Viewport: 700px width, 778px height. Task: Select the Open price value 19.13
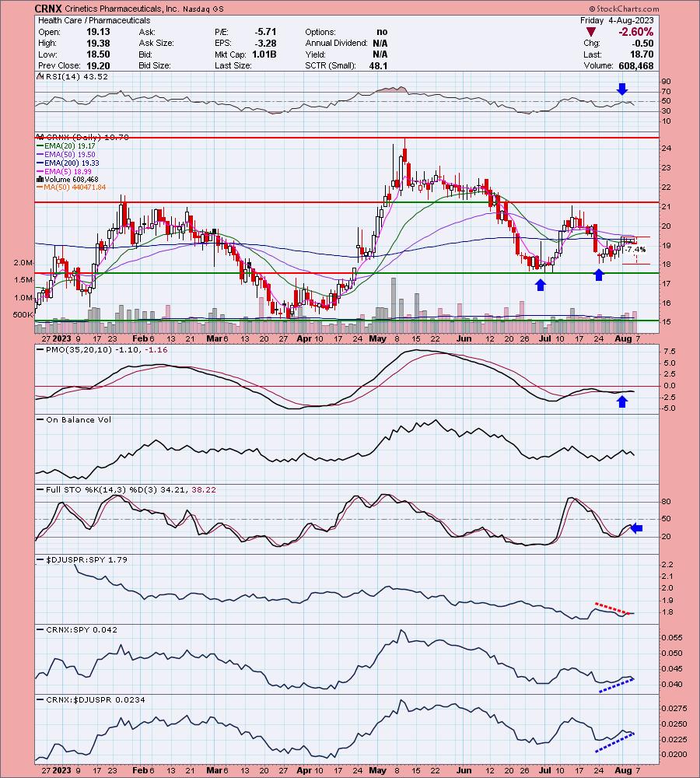[98, 32]
